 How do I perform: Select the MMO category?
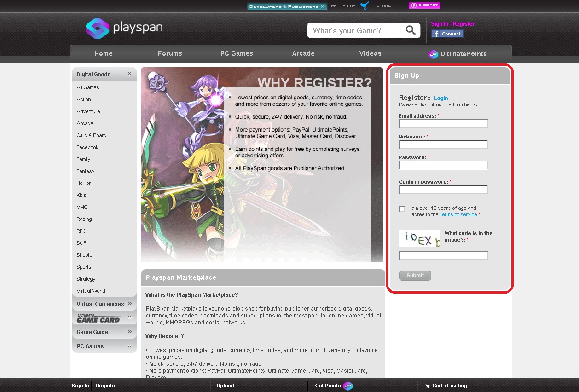[82, 207]
